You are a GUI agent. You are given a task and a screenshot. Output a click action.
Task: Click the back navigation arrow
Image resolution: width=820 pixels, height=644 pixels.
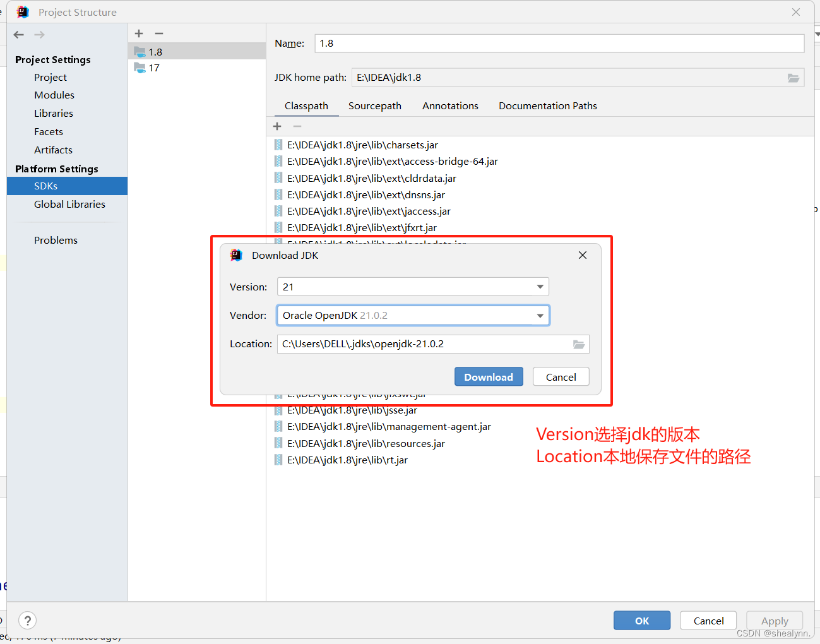click(19, 35)
